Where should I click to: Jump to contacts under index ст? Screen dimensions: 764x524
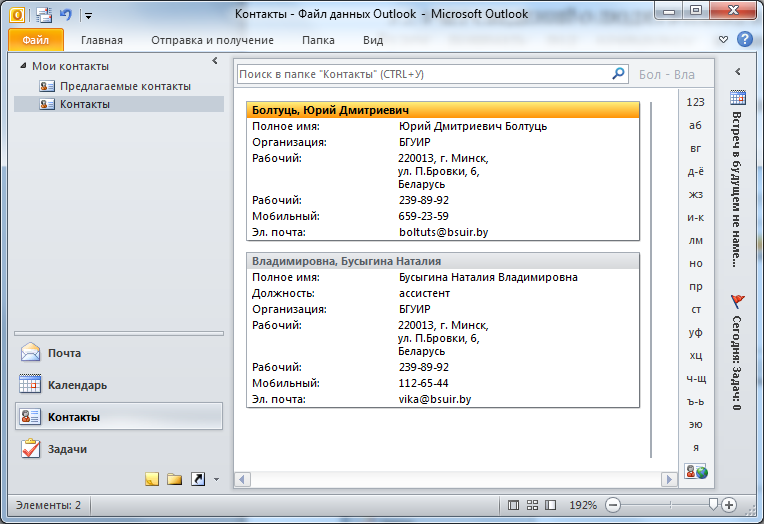[695, 310]
